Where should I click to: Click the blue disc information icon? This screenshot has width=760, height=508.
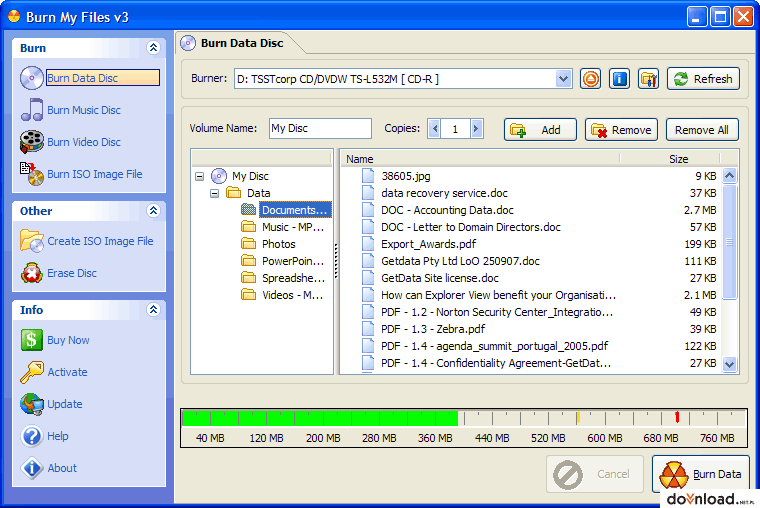(x=619, y=79)
